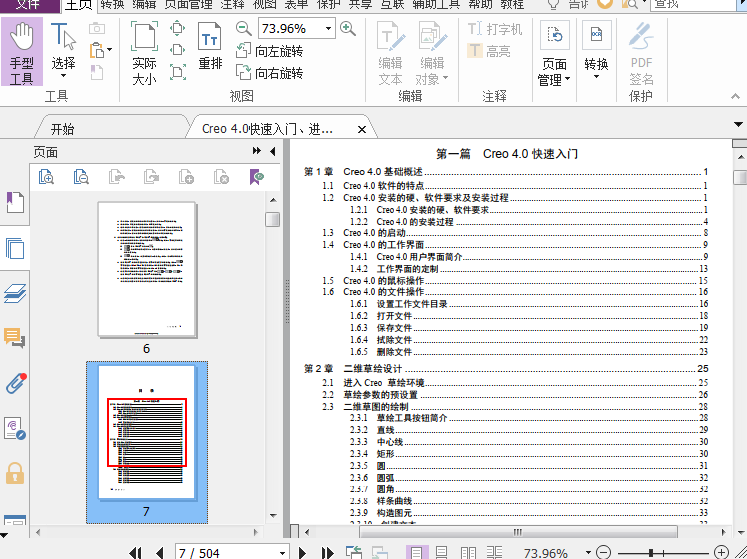
Task: Open the Select tool dropdown arrow
Action: pyautogui.click(x=63, y=76)
